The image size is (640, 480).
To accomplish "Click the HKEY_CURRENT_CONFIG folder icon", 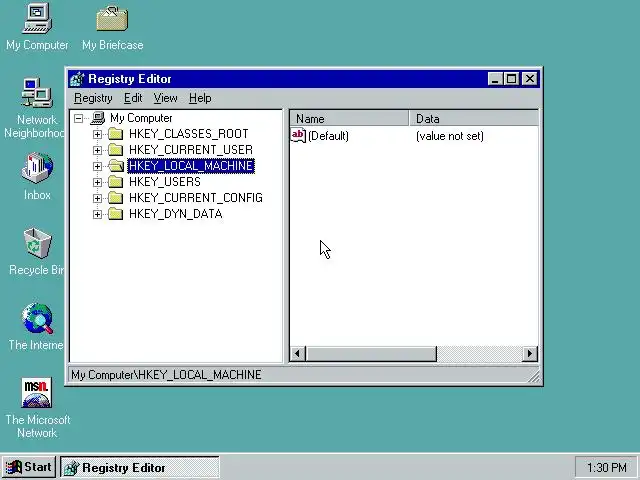I will click(x=116, y=198).
